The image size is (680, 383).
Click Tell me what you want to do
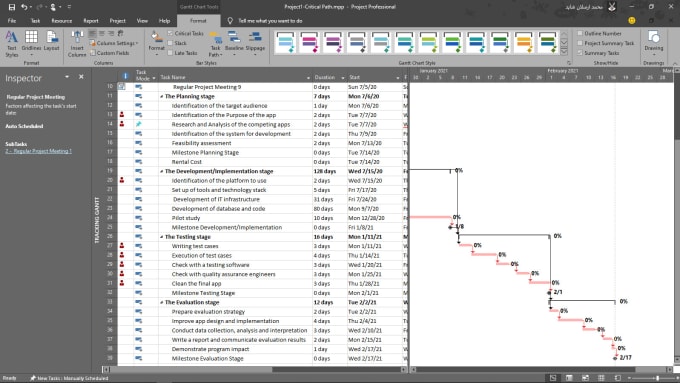click(270, 21)
